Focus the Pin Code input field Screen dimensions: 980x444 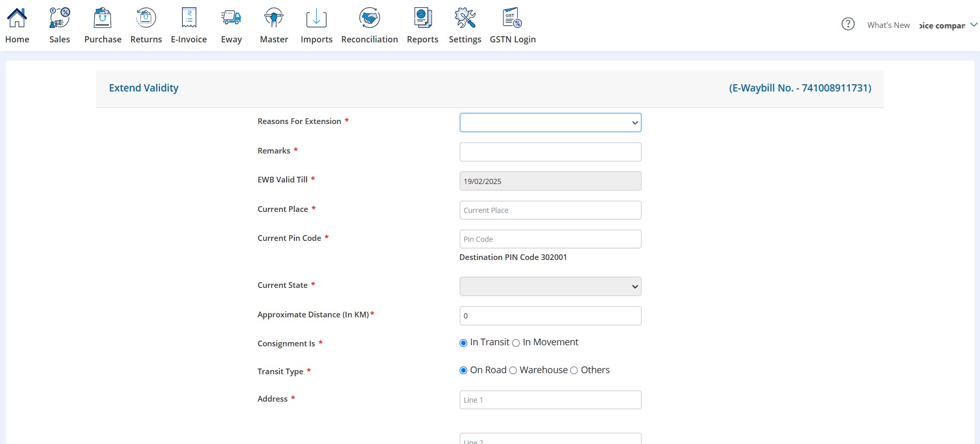pos(550,239)
